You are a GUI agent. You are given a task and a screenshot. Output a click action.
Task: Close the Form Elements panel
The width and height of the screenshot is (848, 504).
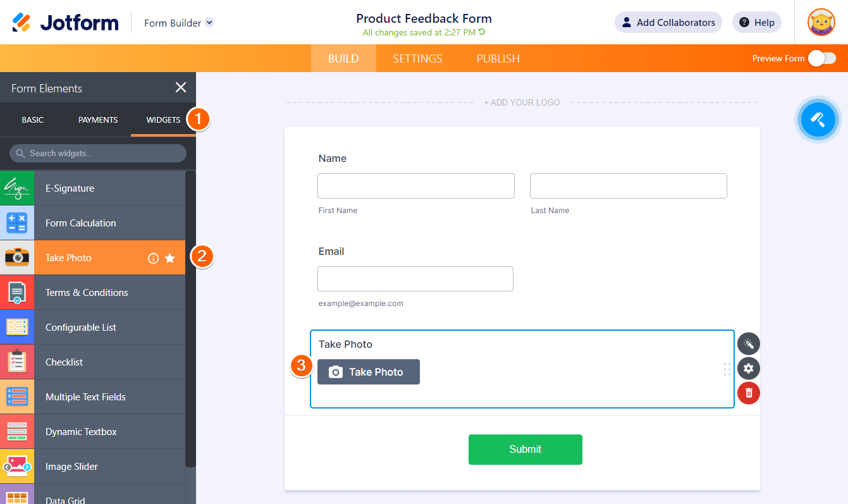[x=181, y=88]
